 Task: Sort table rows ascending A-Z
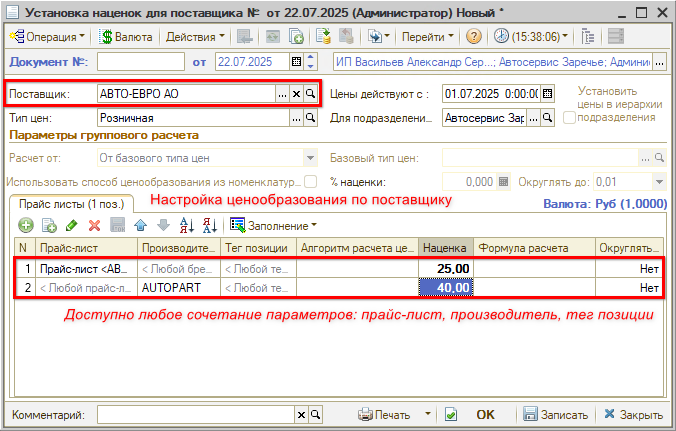click(x=187, y=225)
